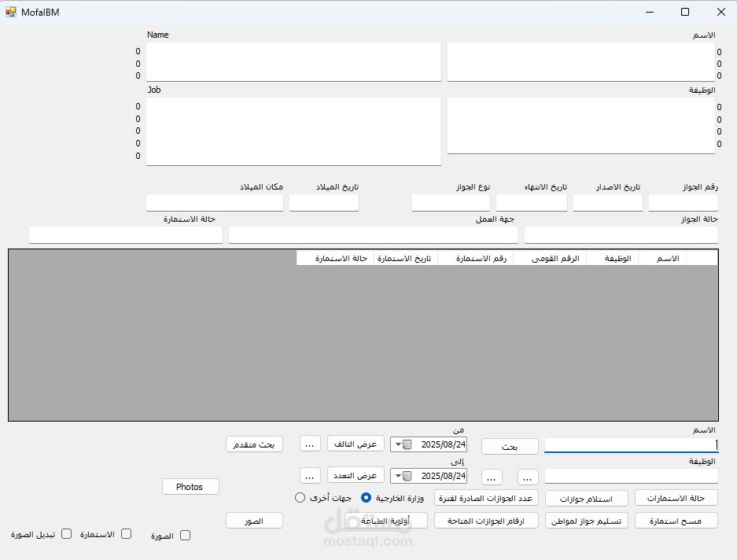Click the من date picker value 2025/08/24
Viewport: 737px width, 560px height.
coord(444,444)
